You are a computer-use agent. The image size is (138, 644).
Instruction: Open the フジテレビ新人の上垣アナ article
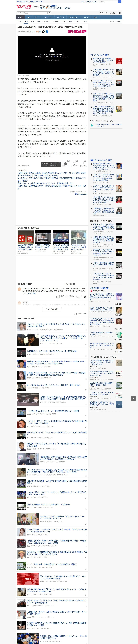(57, 422)
